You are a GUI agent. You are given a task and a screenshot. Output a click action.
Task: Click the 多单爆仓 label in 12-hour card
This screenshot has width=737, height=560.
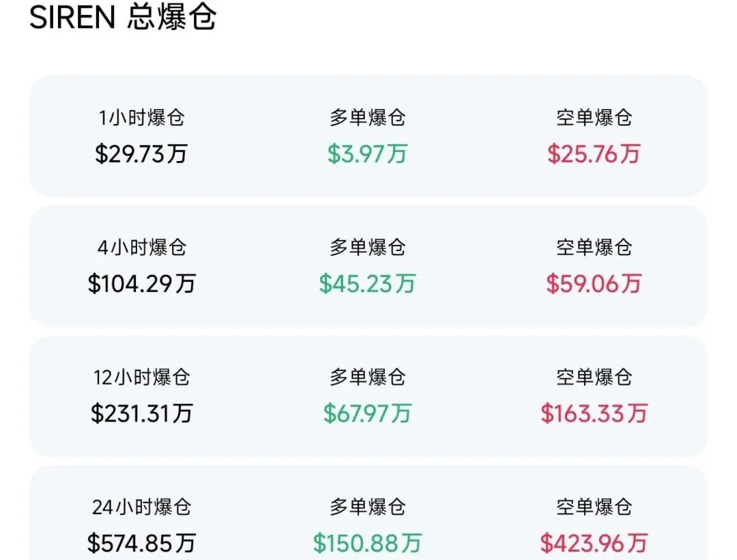pos(368,377)
